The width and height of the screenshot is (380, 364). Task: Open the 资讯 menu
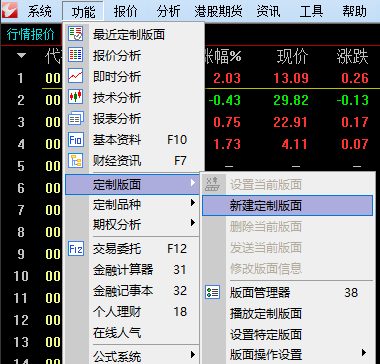point(268,12)
